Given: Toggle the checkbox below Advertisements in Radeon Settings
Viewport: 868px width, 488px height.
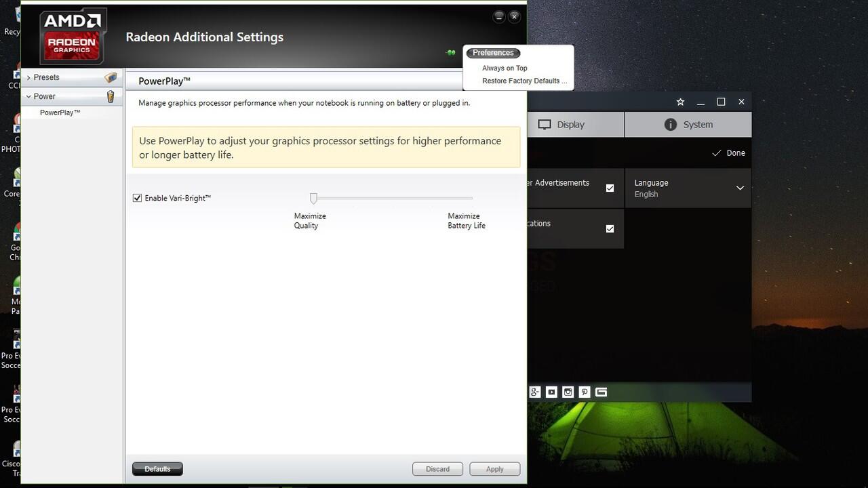Looking at the screenshot, I should tap(610, 229).
